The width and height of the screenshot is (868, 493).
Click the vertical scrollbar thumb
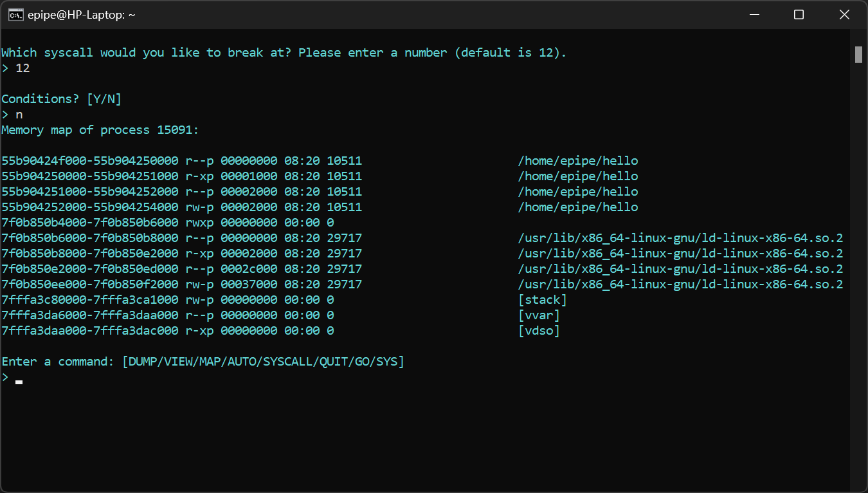point(858,55)
